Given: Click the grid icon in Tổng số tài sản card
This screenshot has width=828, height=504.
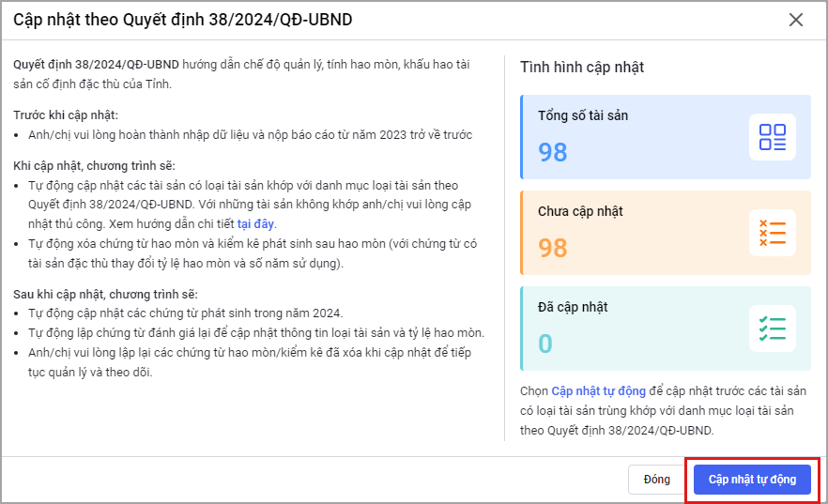Looking at the screenshot, I should (x=772, y=137).
